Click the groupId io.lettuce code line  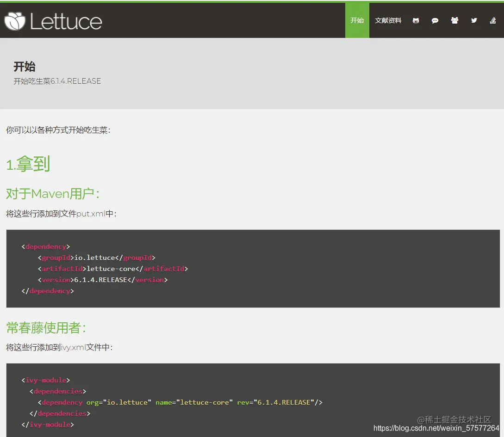(x=96, y=258)
